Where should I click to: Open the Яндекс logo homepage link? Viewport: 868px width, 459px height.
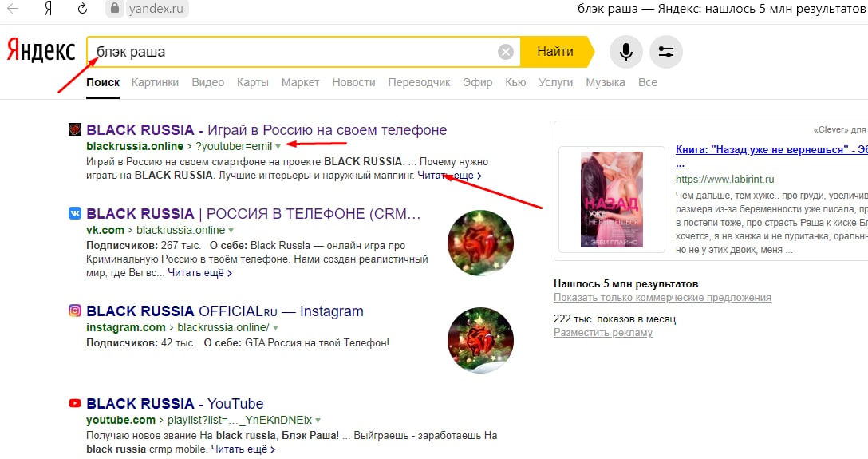point(41,50)
